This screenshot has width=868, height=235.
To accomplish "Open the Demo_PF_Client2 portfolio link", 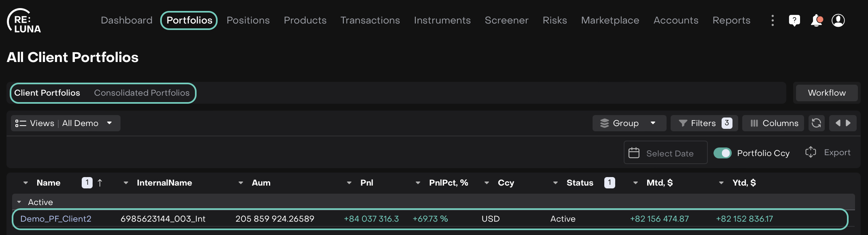I will coord(56,219).
